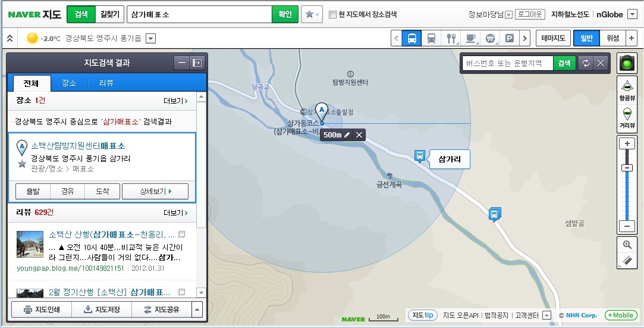The width and height of the screenshot is (644, 328).
Task: Click 지도저장 save map button
Action: pos(102,310)
